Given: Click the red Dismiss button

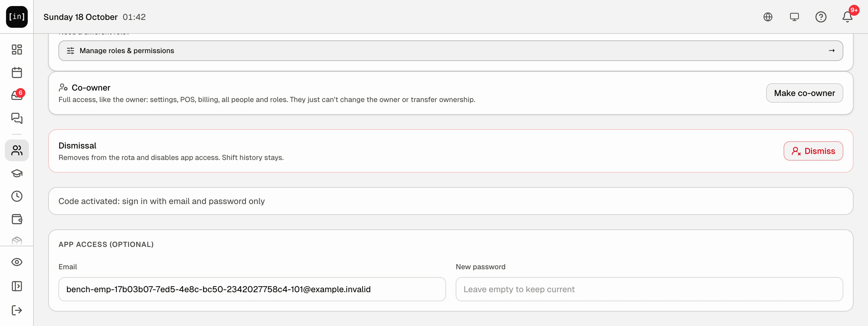Looking at the screenshot, I should [813, 151].
